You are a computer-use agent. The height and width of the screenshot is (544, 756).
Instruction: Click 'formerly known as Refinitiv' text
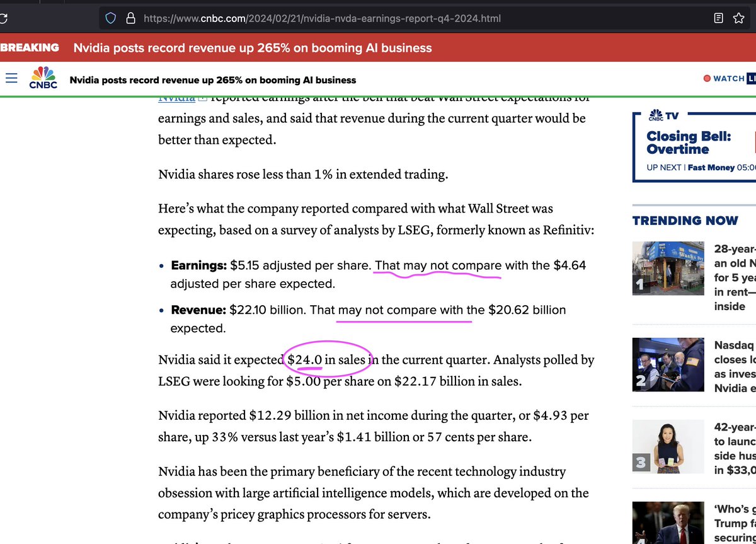tap(515, 230)
